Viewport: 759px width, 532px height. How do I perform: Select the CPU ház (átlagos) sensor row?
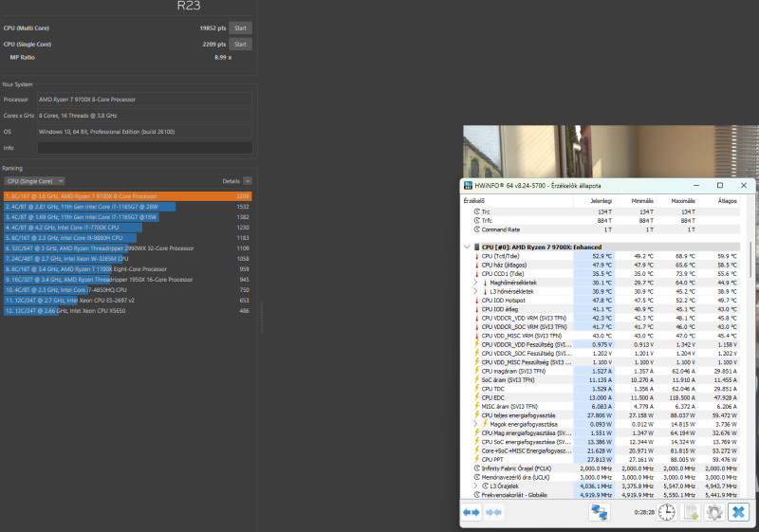coord(602,265)
